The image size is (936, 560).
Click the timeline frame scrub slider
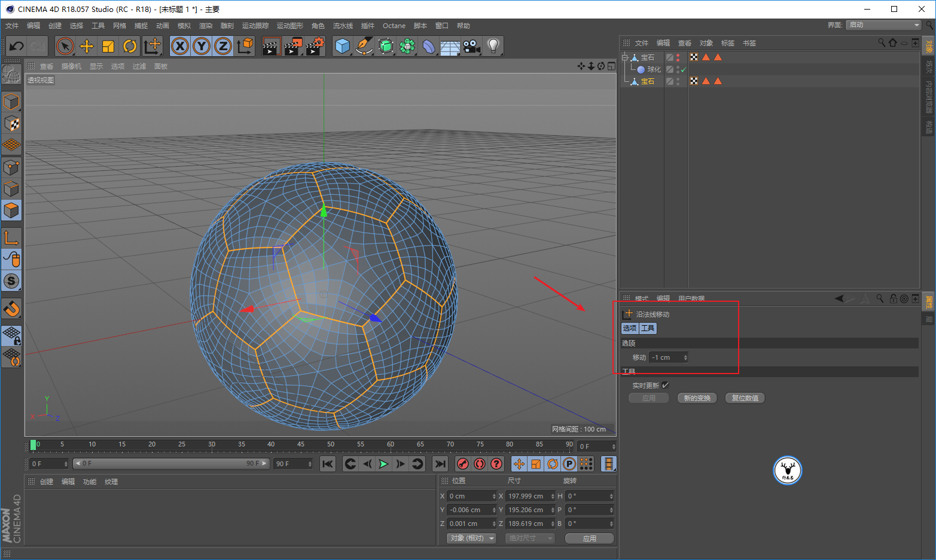tap(171, 464)
